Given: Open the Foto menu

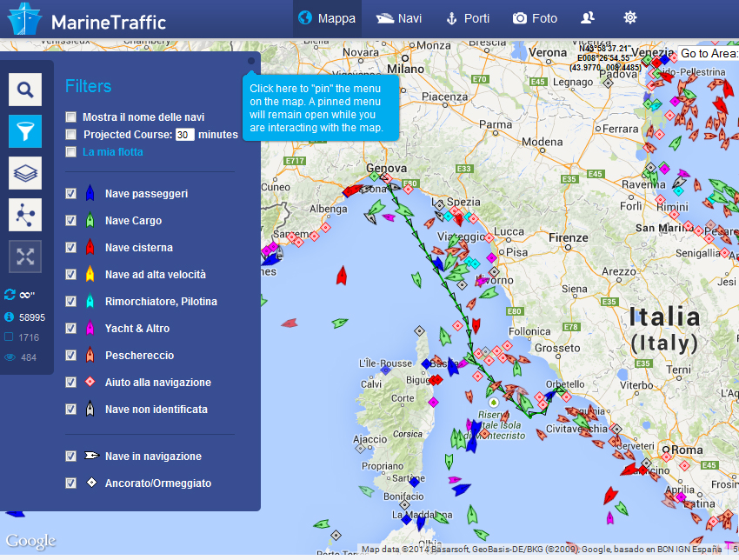Looking at the screenshot, I should (x=535, y=18).
